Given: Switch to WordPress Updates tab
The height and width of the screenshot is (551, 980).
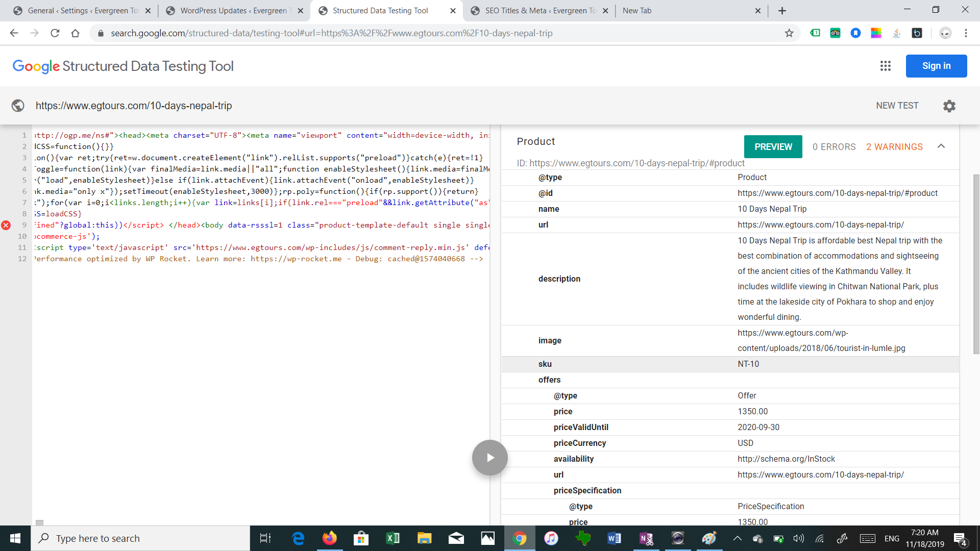Looking at the screenshot, I should click(236, 11).
